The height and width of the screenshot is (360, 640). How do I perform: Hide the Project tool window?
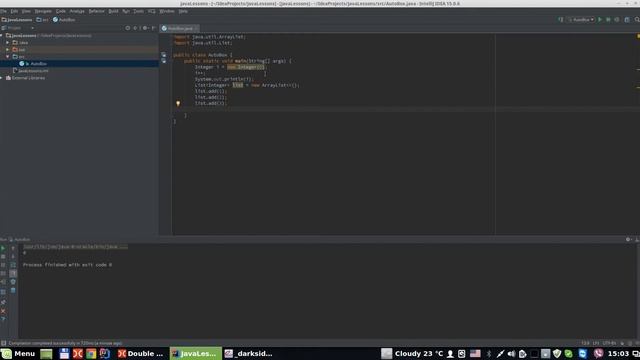(153, 28)
